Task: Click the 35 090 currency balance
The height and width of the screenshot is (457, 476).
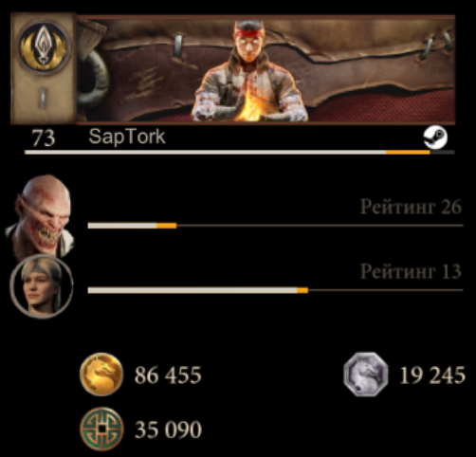Action: 168,430
